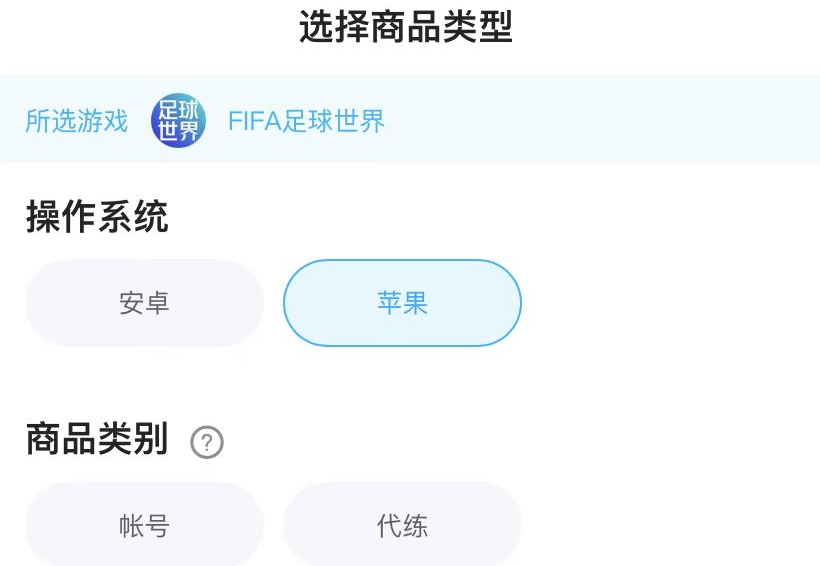Select the 苹果 operating system option
The height and width of the screenshot is (566, 820).
pos(402,303)
